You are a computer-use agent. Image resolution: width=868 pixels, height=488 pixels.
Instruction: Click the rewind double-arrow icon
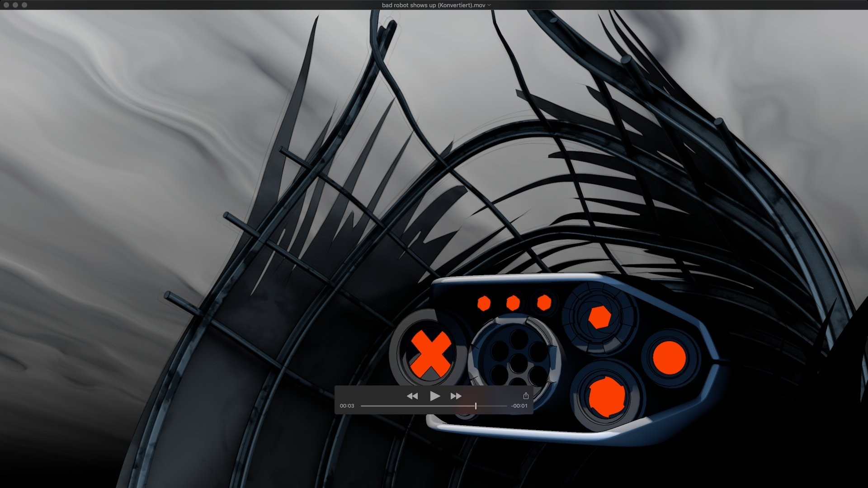(412, 396)
